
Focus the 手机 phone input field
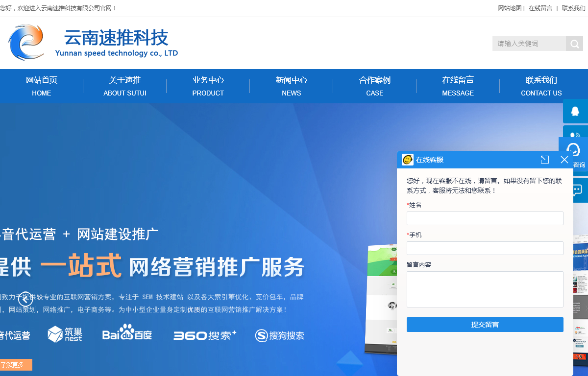click(485, 248)
